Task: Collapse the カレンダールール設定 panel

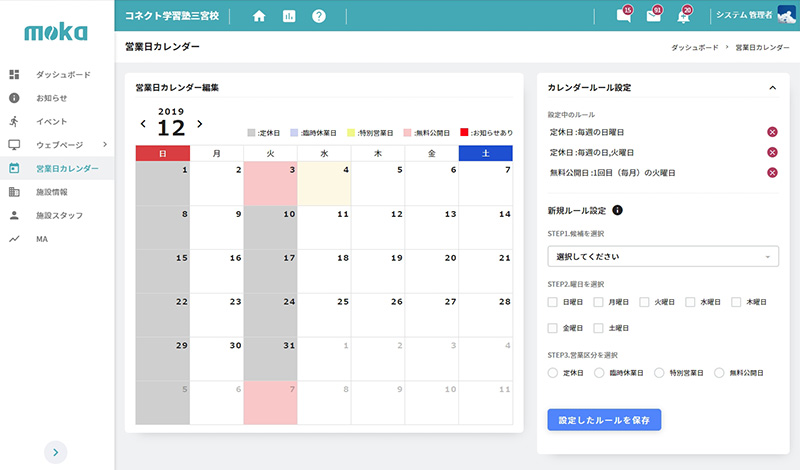Action: (x=772, y=88)
